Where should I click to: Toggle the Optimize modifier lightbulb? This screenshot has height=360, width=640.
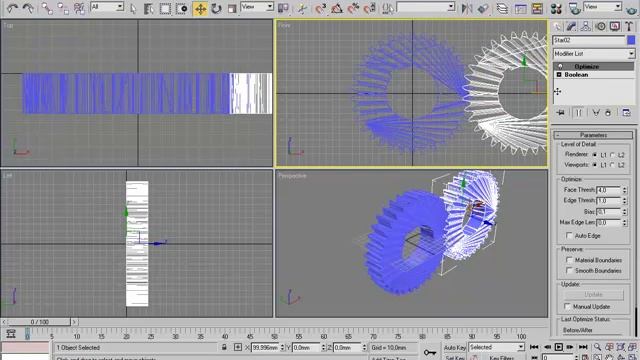point(560,66)
